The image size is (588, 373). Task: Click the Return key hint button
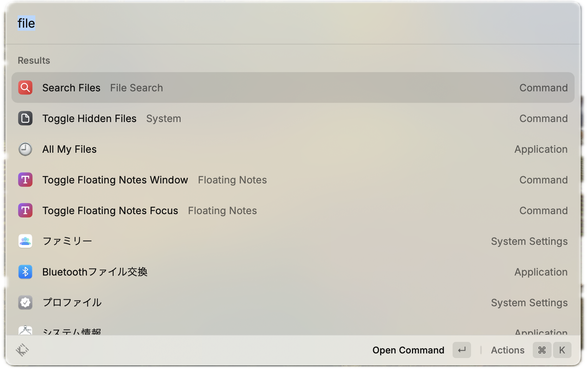click(462, 350)
